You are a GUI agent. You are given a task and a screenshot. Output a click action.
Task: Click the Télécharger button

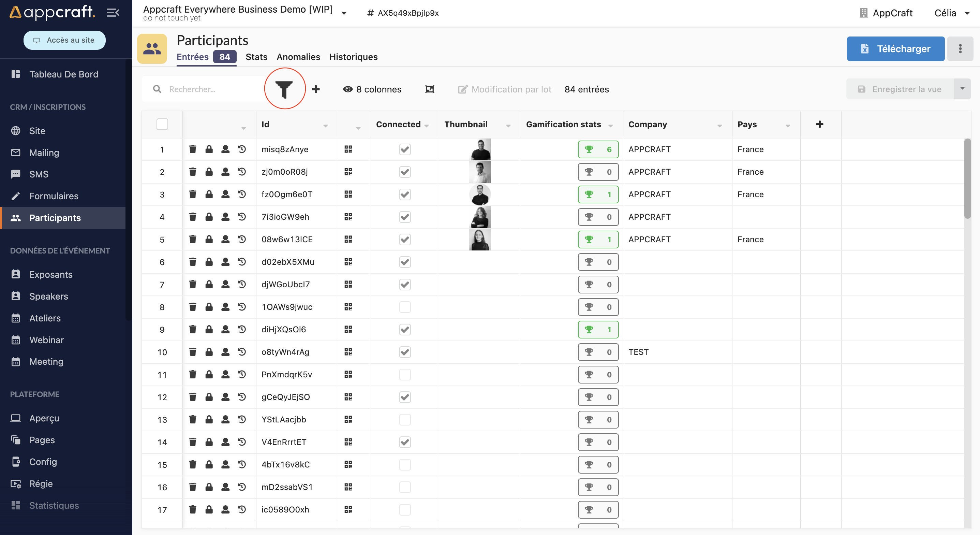[896, 48]
